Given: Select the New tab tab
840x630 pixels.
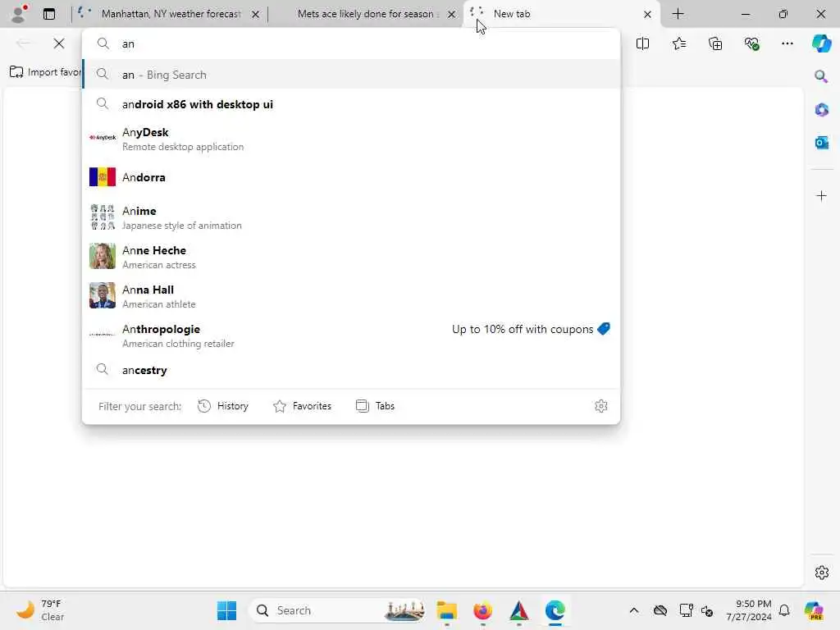Looking at the screenshot, I should [561, 14].
